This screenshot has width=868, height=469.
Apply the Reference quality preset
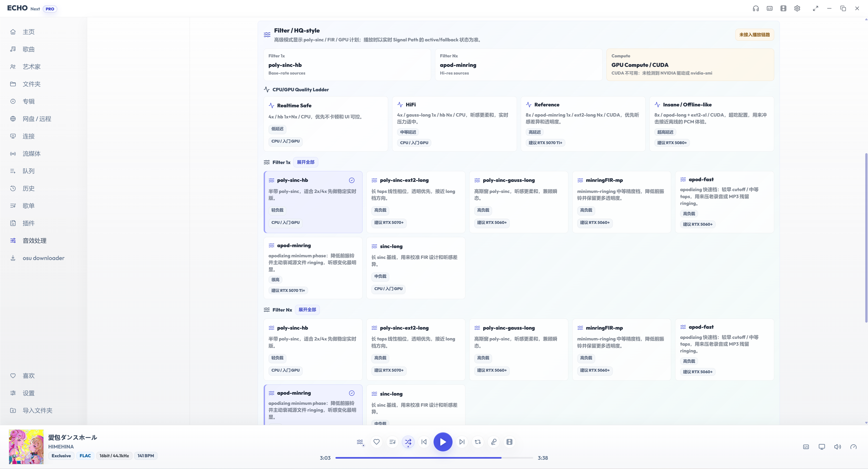click(583, 124)
